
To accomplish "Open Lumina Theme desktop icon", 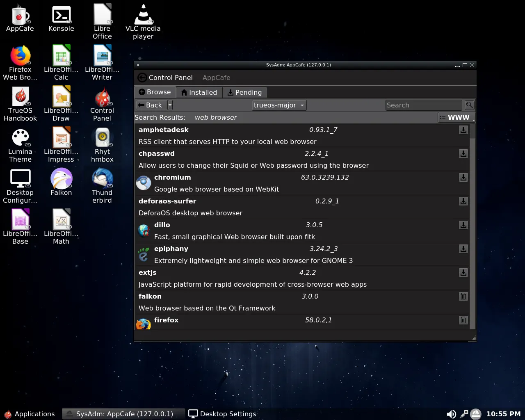I will pos(20,145).
